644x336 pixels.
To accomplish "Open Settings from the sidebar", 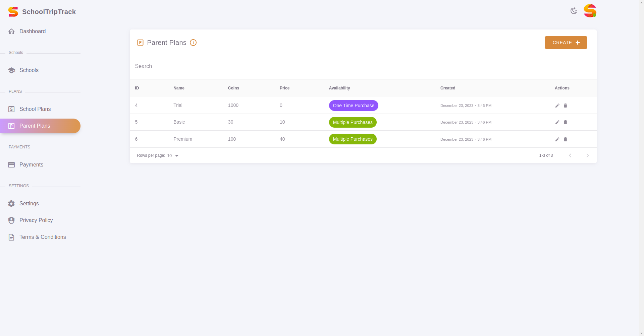I will pos(29,204).
